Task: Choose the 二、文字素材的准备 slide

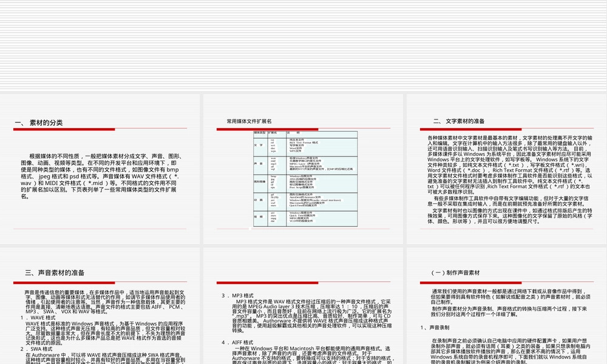Action: tap(506, 169)
